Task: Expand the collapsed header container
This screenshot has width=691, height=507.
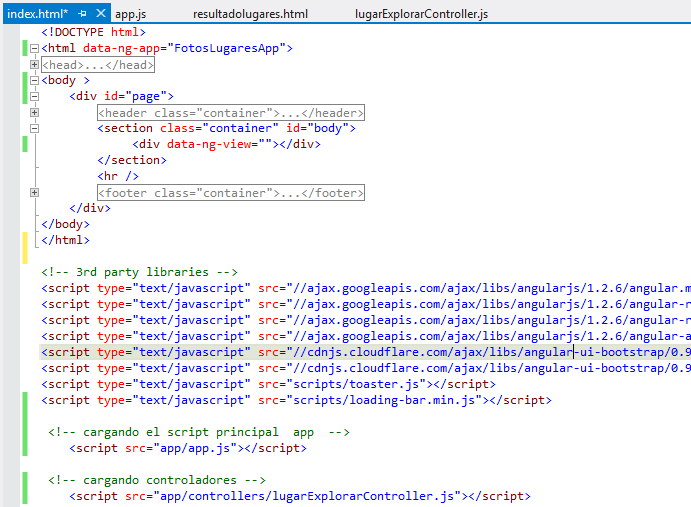Action: [x=34, y=112]
